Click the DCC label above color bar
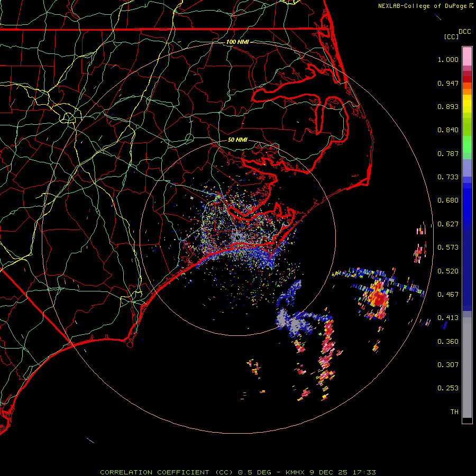This screenshot has height=476, width=476. 464,32
